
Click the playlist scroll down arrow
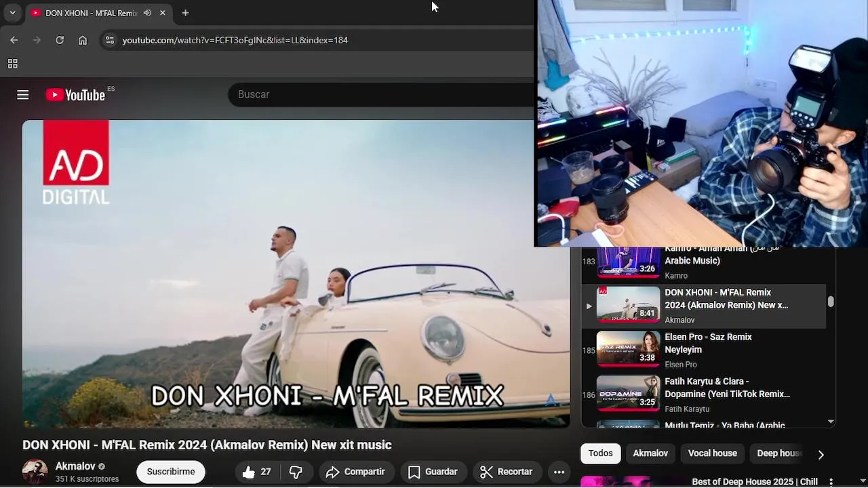coord(831,422)
